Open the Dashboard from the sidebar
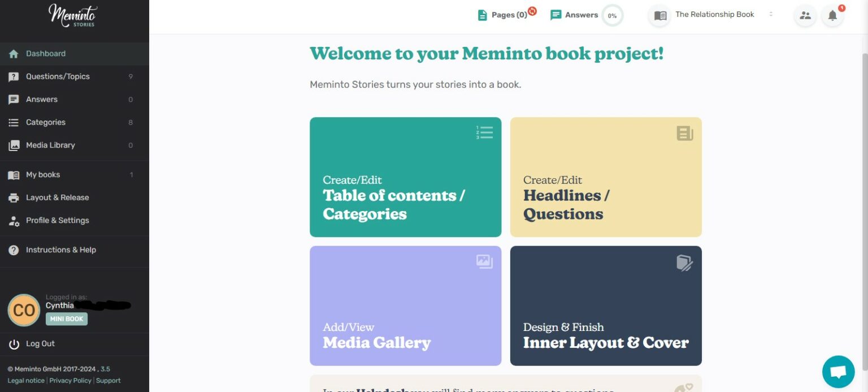The height and width of the screenshot is (392, 868). [46, 53]
